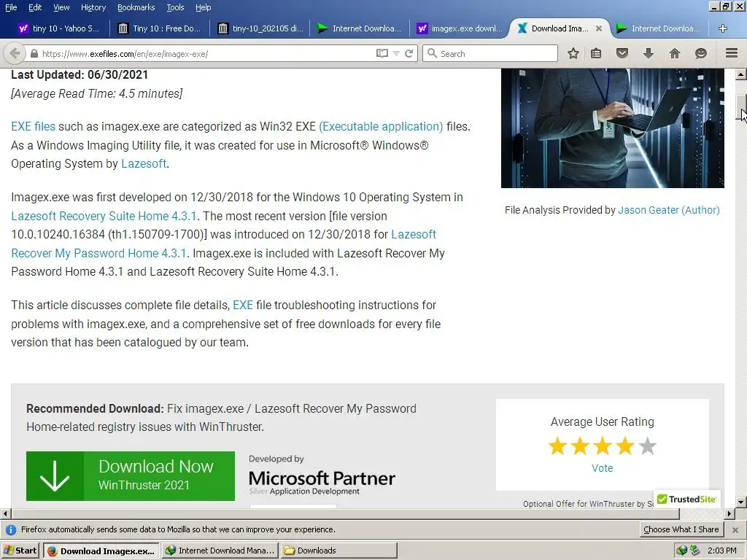Screen dimensions: 747x560
Task: Open the Hello chat bubble icon
Action: [701, 53]
